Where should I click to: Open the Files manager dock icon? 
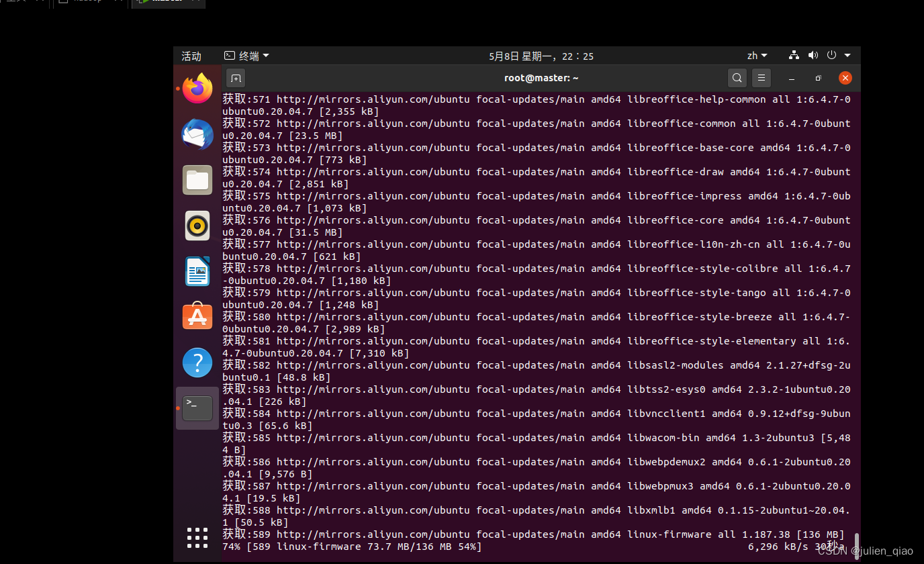tap(197, 180)
